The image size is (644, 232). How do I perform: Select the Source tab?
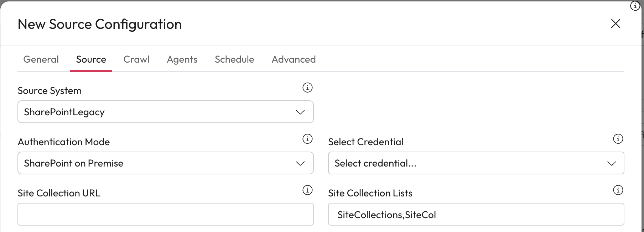(x=91, y=59)
